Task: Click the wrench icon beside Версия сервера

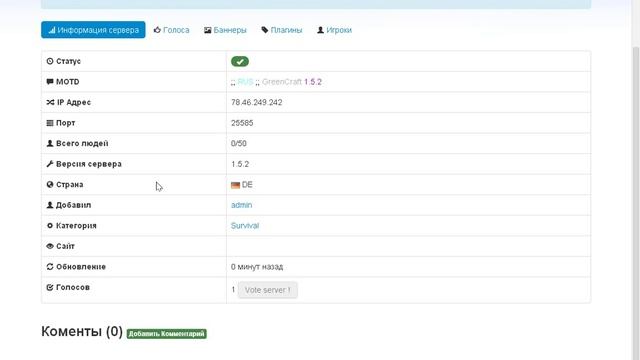Action: [x=50, y=164]
